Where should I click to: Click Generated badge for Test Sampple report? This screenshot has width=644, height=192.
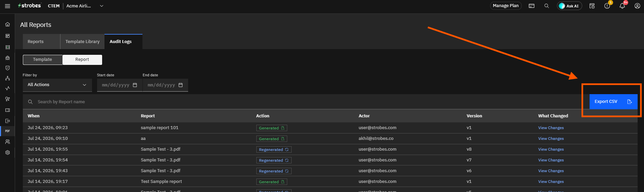coord(271,182)
